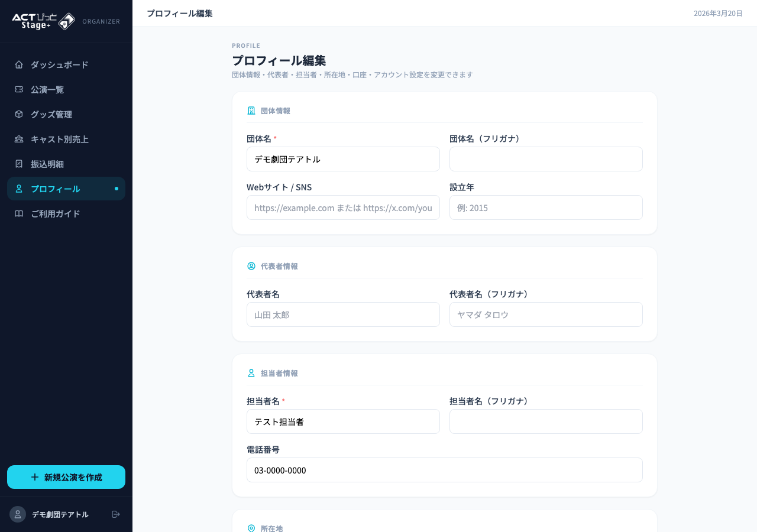Click the ticket icon beside 公演一覧
Viewport: 757px width, 532px height.
[19, 89]
